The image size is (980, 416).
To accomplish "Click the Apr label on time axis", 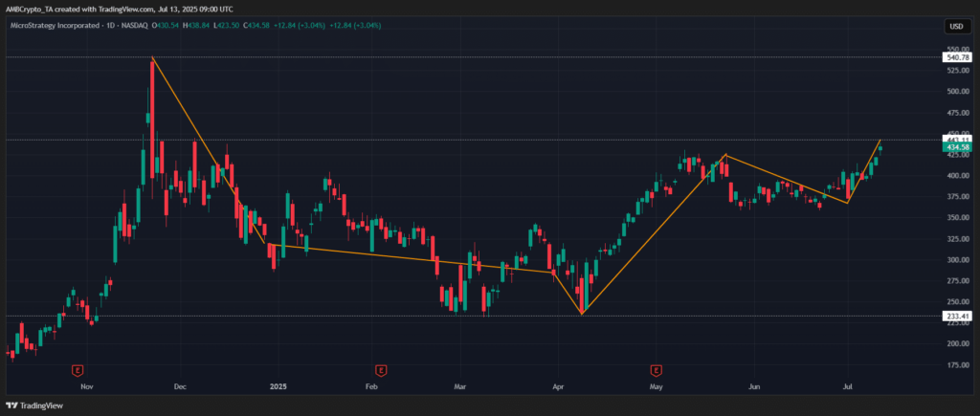I will click(x=558, y=387).
